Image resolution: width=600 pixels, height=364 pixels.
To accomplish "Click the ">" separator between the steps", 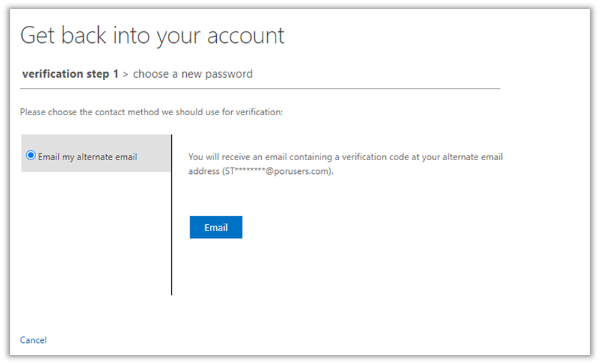I will point(126,74).
